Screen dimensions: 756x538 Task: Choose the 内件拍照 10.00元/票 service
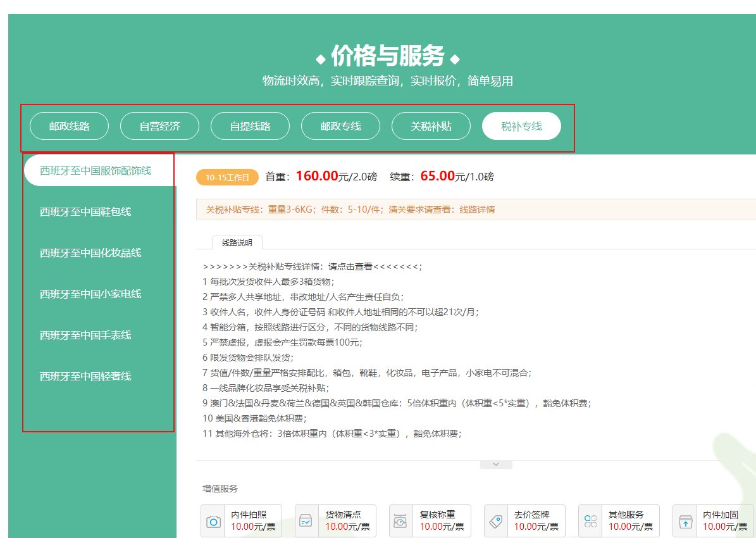click(x=241, y=521)
